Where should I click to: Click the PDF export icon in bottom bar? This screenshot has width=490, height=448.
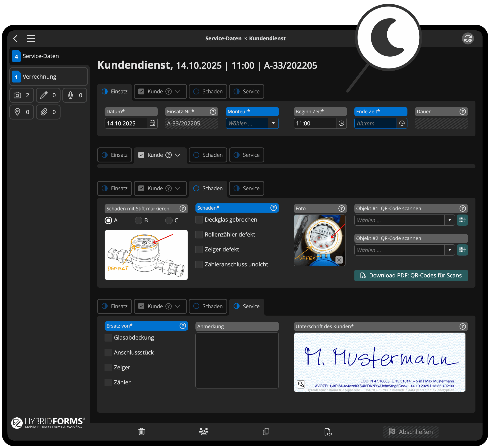pyautogui.click(x=328, y=432)
